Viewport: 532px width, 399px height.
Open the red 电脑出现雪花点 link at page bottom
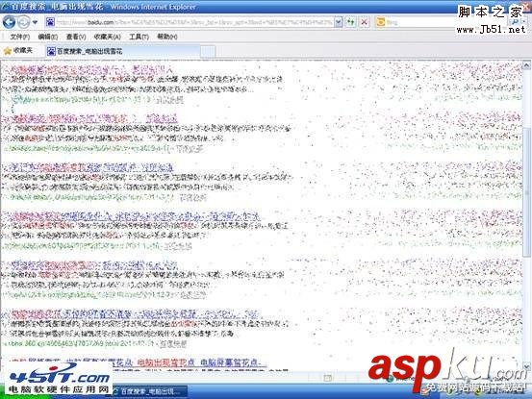[165, 362]
